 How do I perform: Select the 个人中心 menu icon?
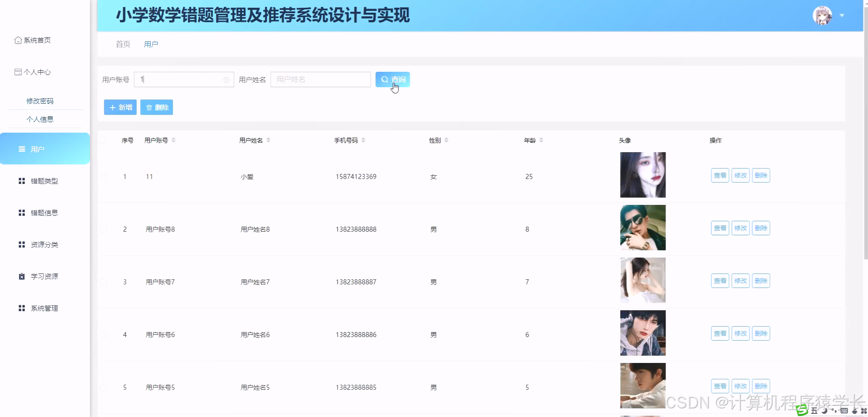pos(18,72)
